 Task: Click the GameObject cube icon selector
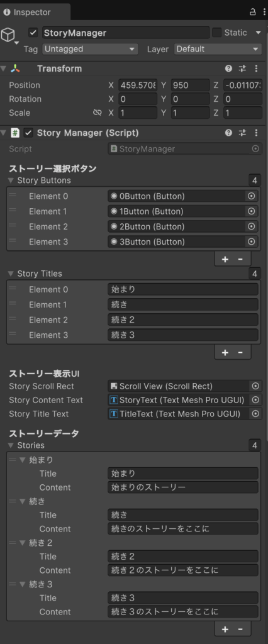(9, 36)
